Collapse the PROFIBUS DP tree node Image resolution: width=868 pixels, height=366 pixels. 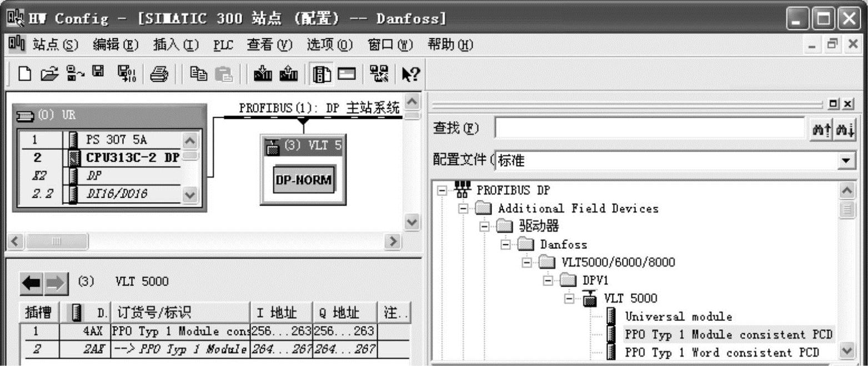441,190
